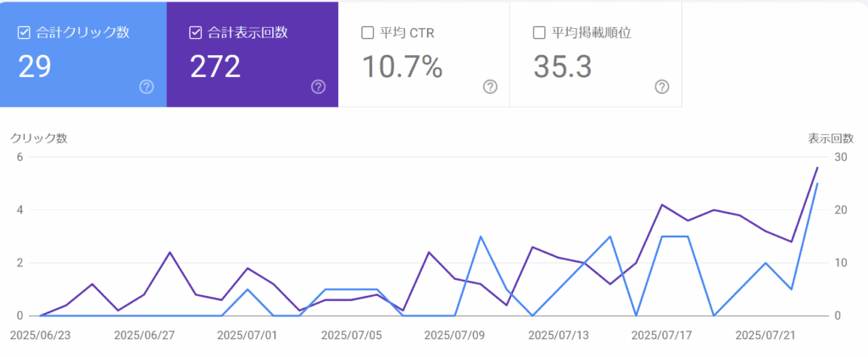Uncheck the 合計表示回数 checkbox

click(195, 33)
